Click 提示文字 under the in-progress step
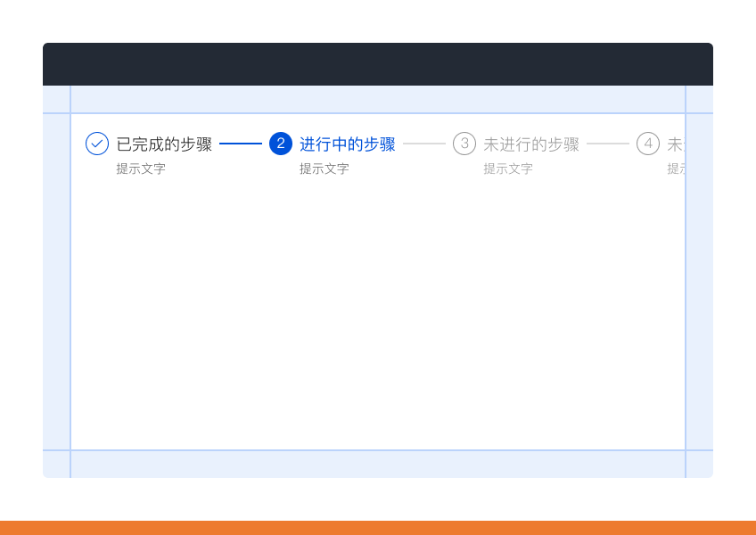Image resolution: width=756 pixels, height=535 pixels. [325, 169]
